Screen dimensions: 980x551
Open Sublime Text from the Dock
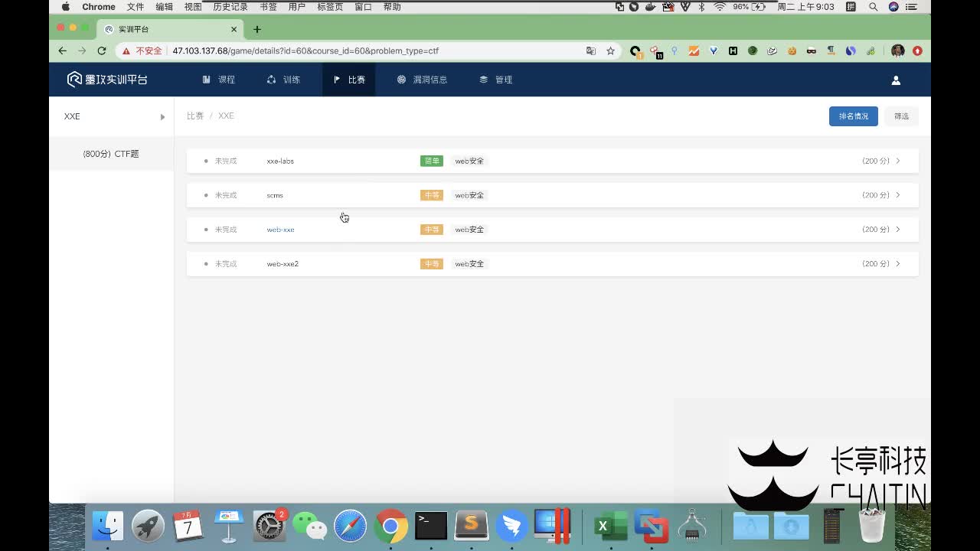click(472, 527)
